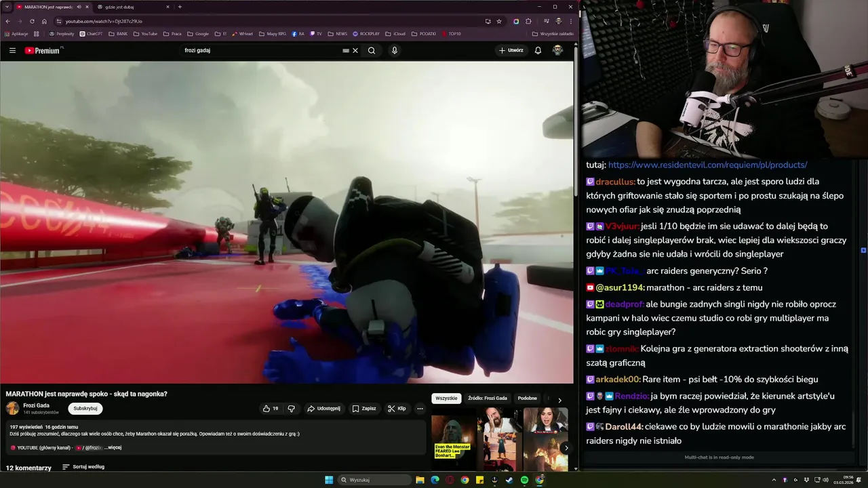This screenshot has width=868, height=488.
Task: Open the Frozi Gada channel name
Action: pos(36,405)
